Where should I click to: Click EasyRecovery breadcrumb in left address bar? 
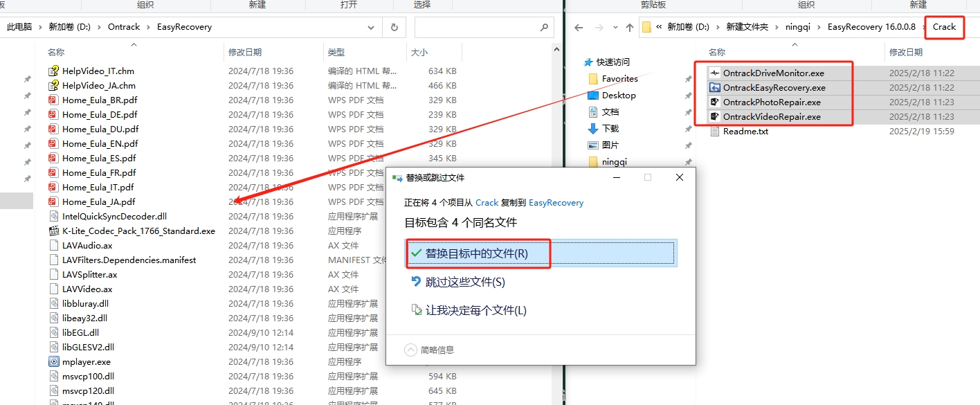coord(184,27)
